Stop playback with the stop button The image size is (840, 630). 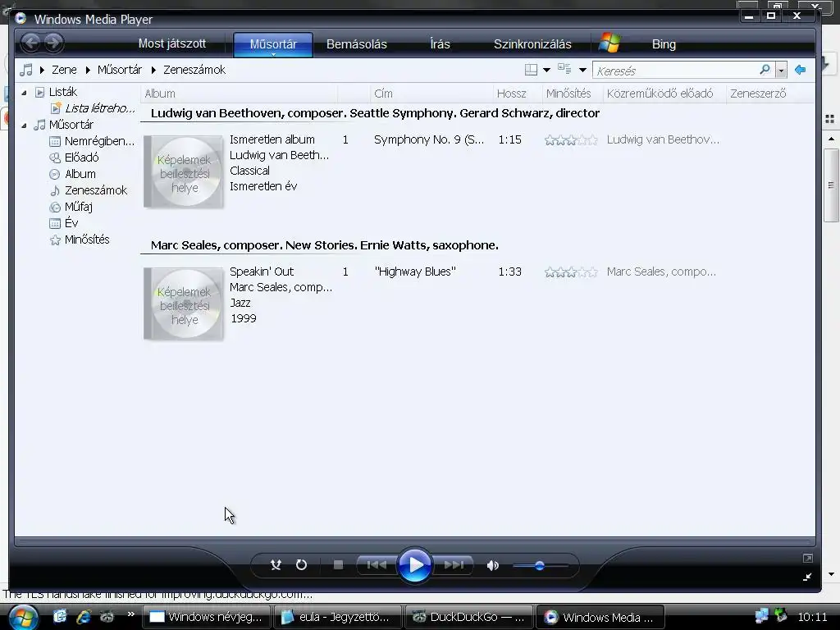(338, 564)
